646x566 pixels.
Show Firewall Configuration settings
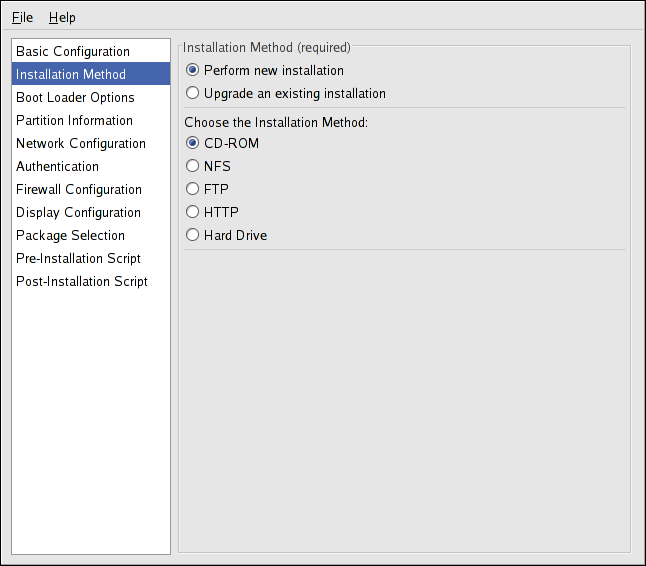coord(79,189)
